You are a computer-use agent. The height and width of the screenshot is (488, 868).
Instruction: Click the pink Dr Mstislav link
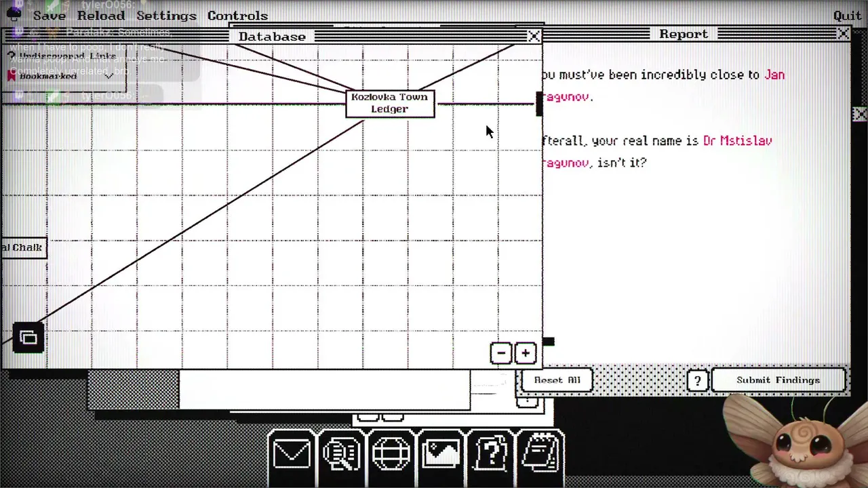point(738,141)
